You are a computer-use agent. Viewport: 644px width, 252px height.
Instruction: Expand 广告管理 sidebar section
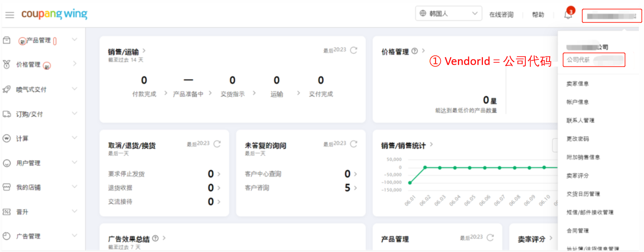click(28, 236)
